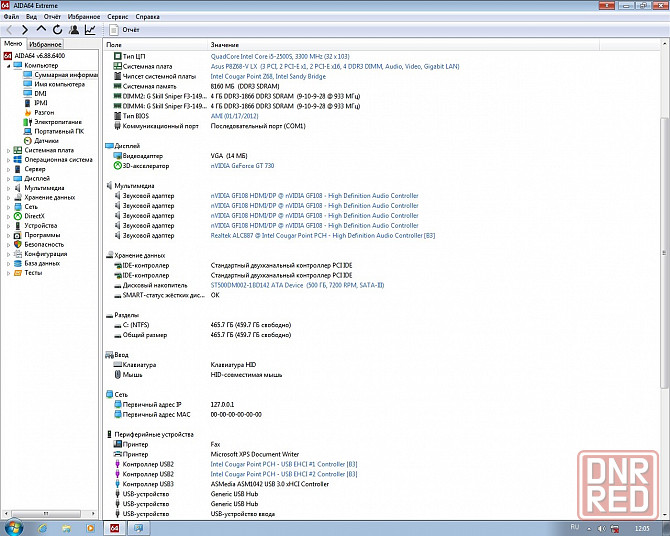670x536 pixels.
Task: Click the Тесты tree icon
Action: (18, 273)
